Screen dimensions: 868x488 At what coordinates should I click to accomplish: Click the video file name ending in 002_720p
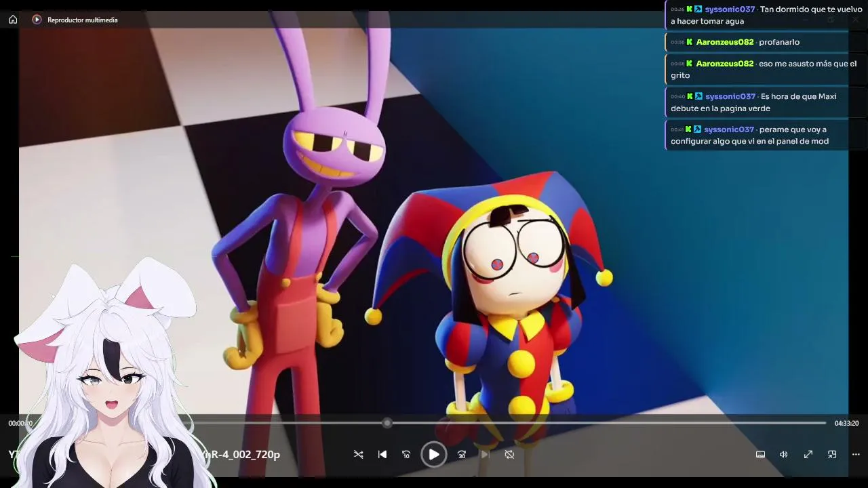point(239,455)
